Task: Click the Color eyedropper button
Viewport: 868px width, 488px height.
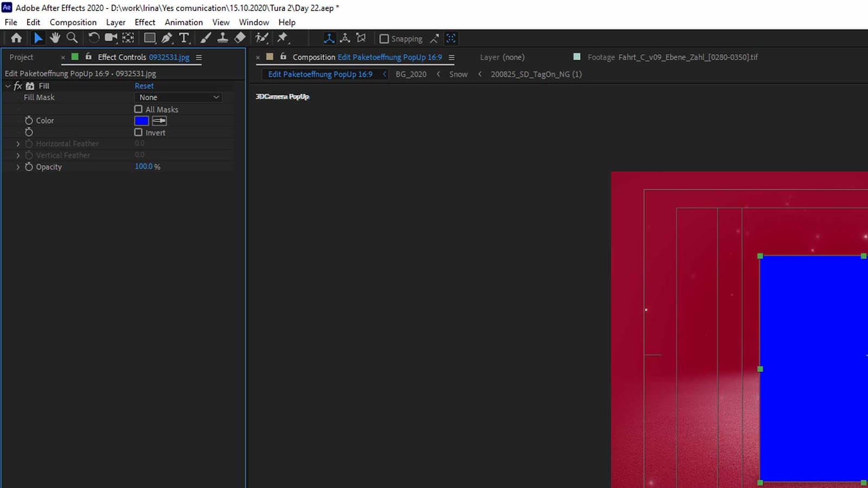Action: coord(159,120)
